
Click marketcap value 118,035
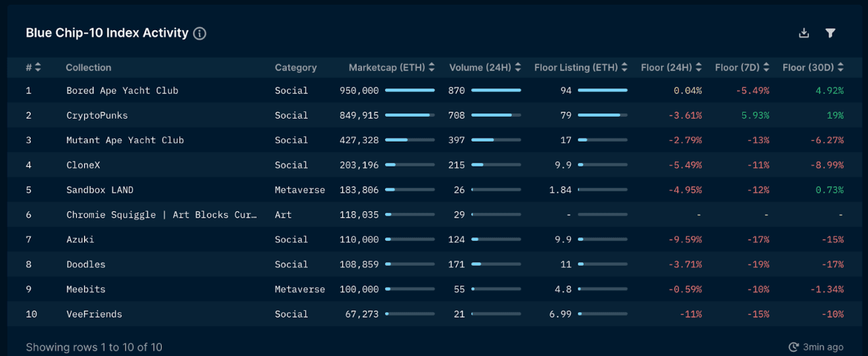359,215
